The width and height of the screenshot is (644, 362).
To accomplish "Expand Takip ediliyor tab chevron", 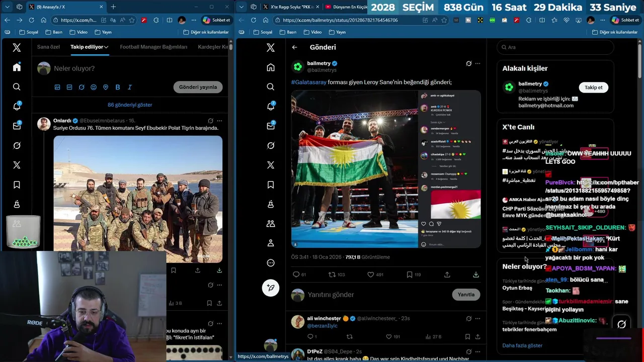I will coord(106,47).
